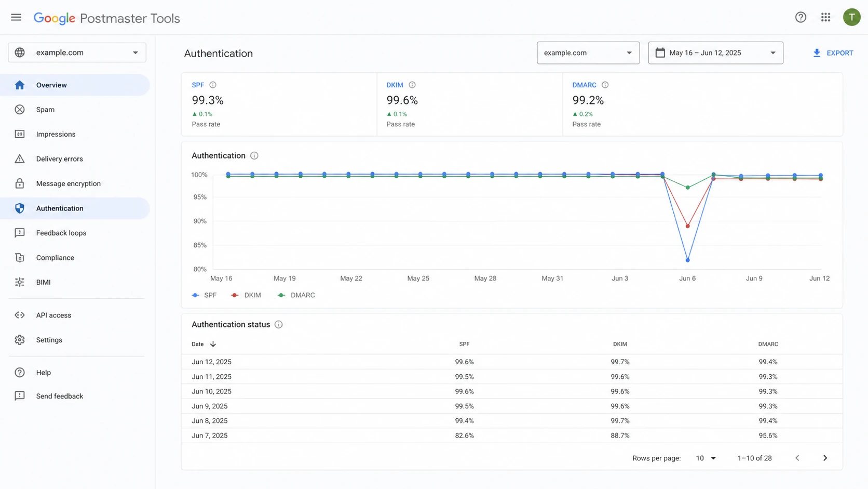Click the Jun 6 DKIM red data point
The image size is (868, 489).
687,226
